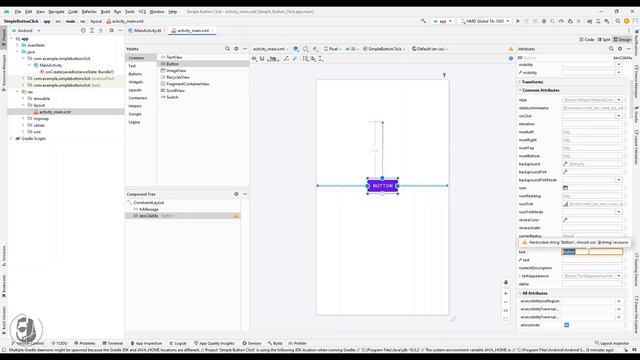This screenshot has height=360, width=640.
Task: Select activity_main.xml in project tree
Action: point(55,112)
